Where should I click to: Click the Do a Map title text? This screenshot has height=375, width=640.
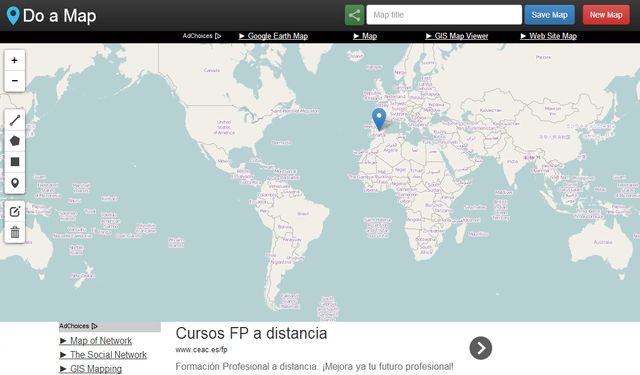point(60,16)
